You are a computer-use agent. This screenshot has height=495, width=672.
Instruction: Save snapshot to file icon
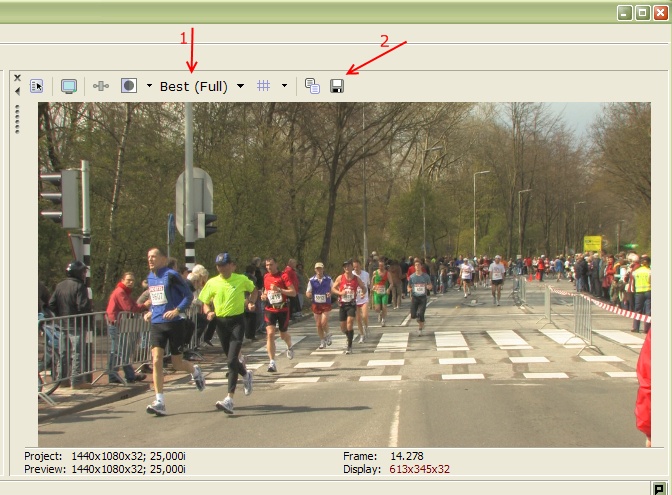[337, 86]
